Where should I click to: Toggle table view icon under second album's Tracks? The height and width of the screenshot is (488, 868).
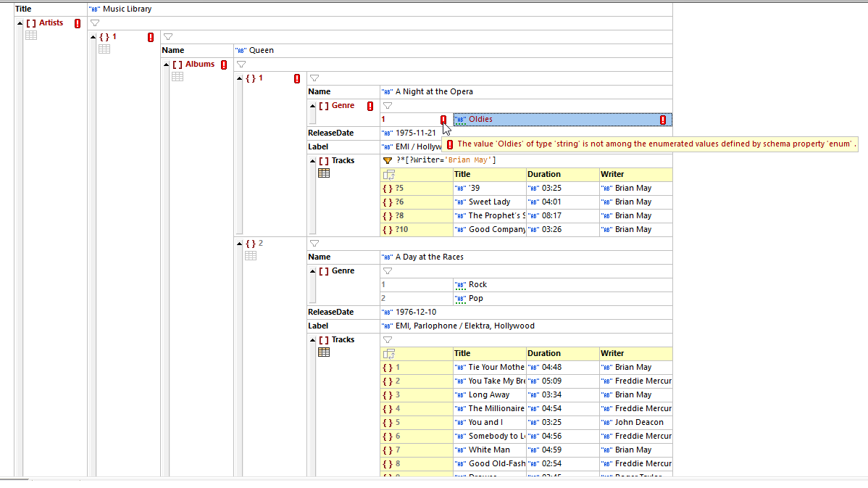click(324, 352)
